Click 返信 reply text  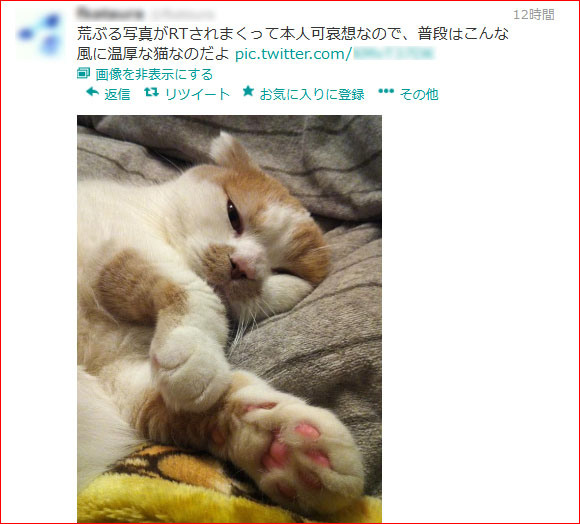pos(117,94)
